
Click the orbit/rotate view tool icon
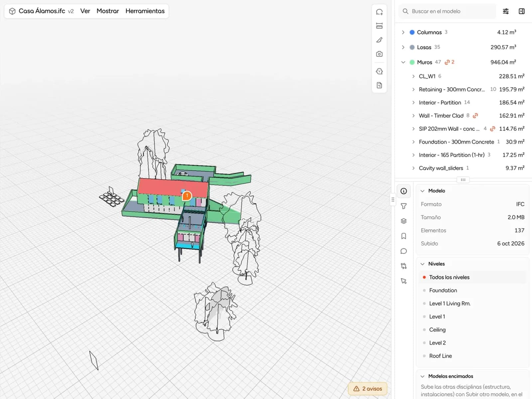pos(379,12)
